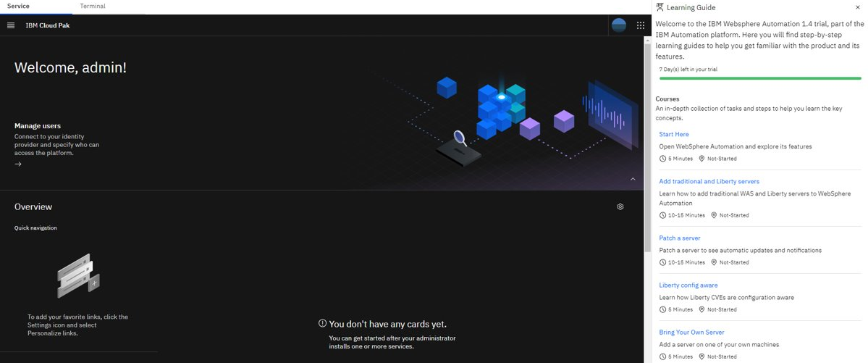Click clock icon under Add traditional servers course
The height and width of the screenshot is (363, 868).
(662, 215)
